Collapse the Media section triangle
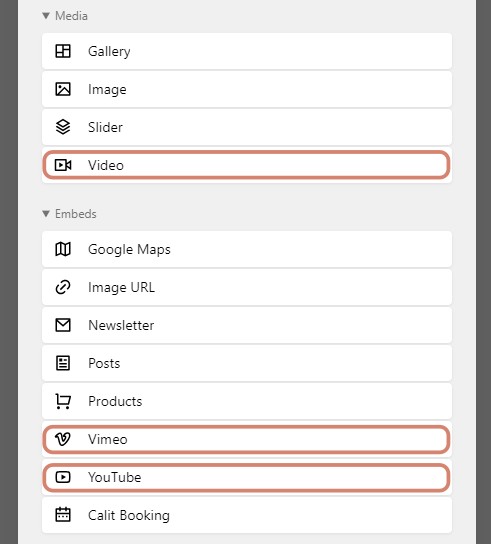Image resolution: width=491 pixels, height=544 pixels. pos(46,16)
